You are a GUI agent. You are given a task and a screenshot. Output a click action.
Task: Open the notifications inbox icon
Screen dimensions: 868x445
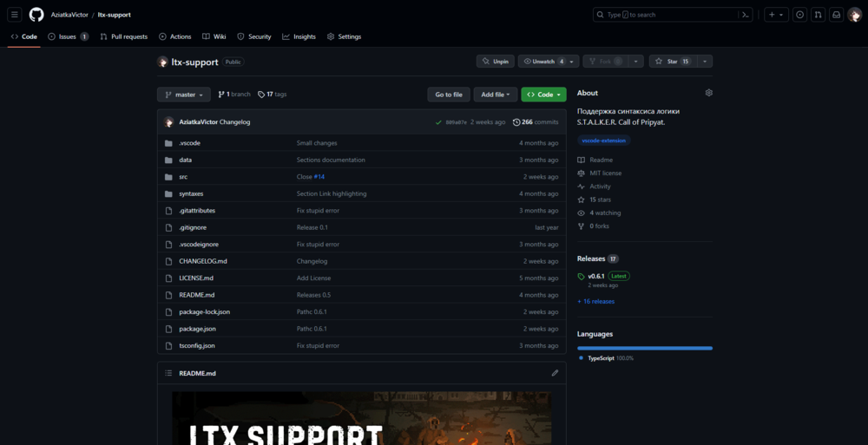(837, 15)
